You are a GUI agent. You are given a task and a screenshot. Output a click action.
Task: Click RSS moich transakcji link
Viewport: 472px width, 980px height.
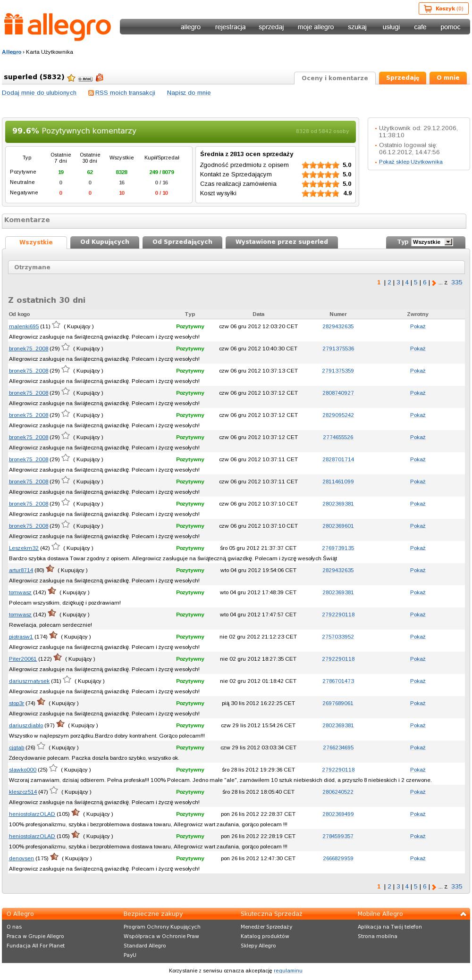125,93
